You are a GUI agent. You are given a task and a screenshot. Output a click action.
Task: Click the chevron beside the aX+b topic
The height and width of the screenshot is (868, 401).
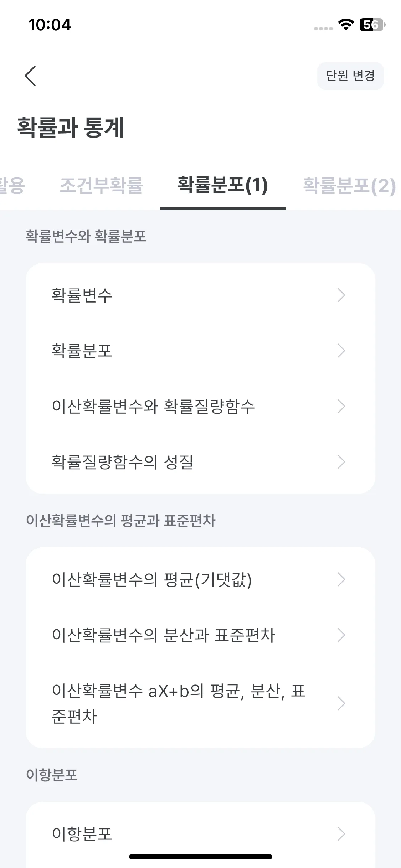(341, 703)
